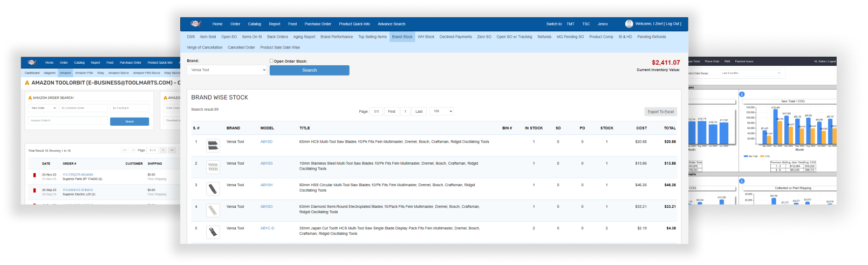Open model link AB1C-D
Viewport: 868px width, 265px height.
click(x=267, y=228)
